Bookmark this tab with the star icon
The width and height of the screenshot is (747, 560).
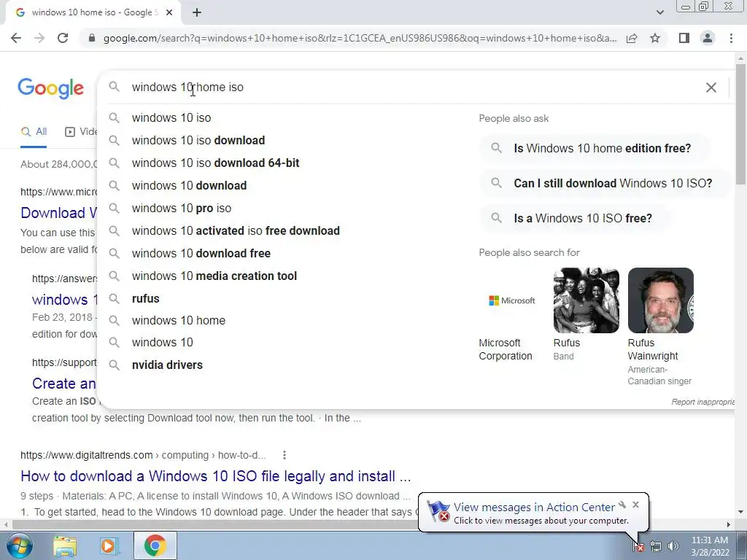point(655,38)
